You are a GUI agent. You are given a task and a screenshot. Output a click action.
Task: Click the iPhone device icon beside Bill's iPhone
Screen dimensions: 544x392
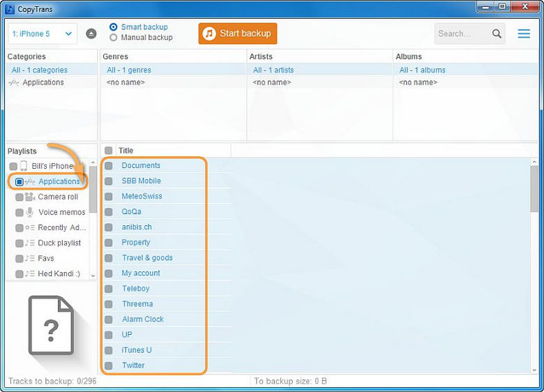24,166
